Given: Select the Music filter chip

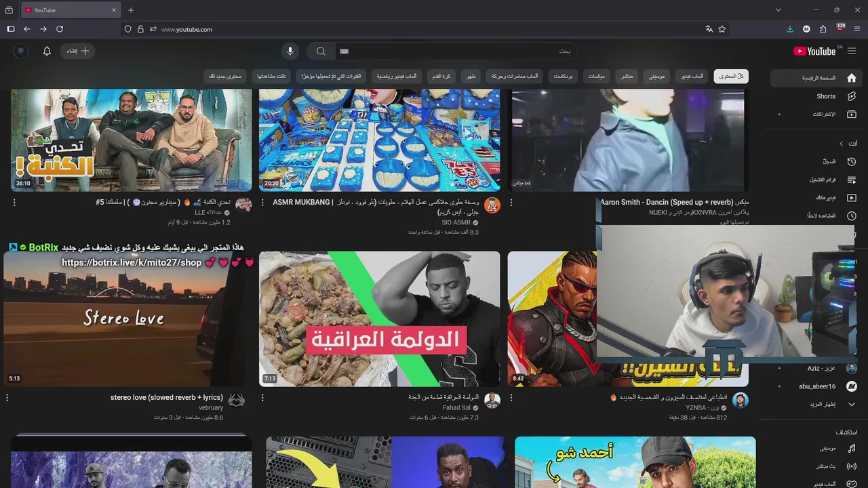Looking at the screenshot, I should (x=656, y=77).
